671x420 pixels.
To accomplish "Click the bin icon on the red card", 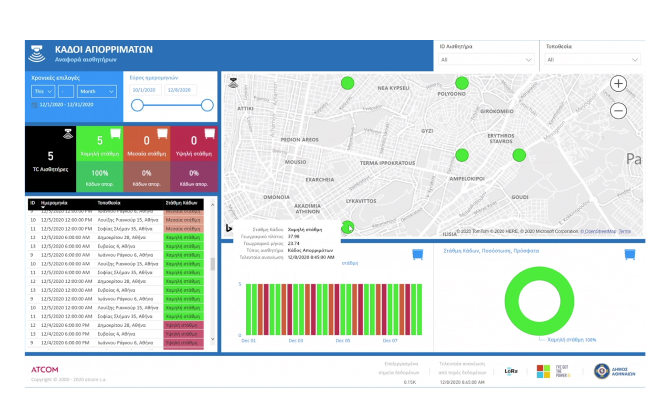I will (209, 134).
